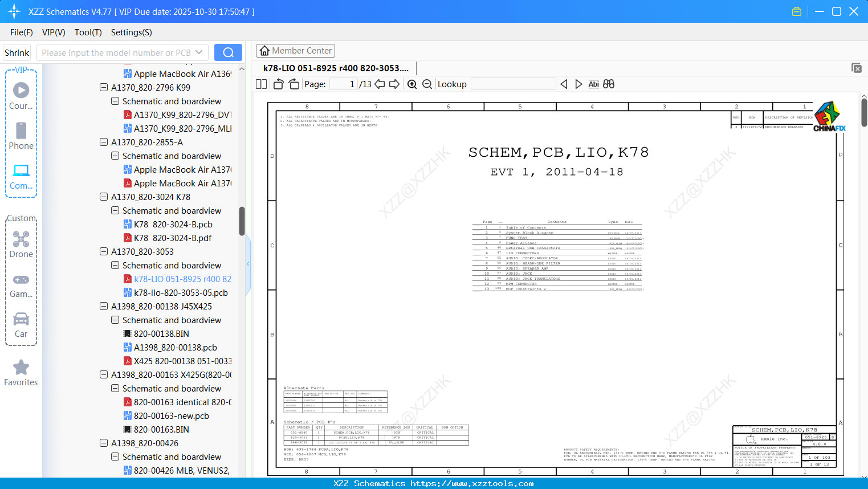This screenshot has height=489, width=868.
Task: Zoom out of the schematic
Action: click(x=427, y=84)
